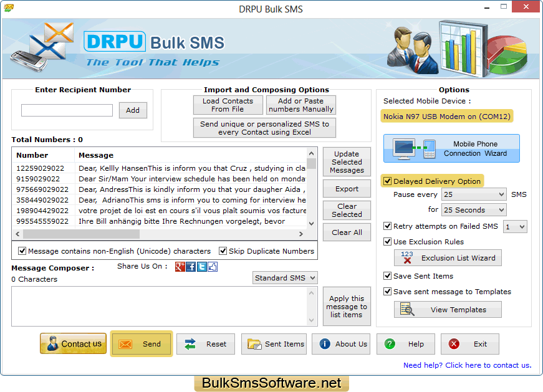Click the Number column header
543x392 pixels.
43,155
